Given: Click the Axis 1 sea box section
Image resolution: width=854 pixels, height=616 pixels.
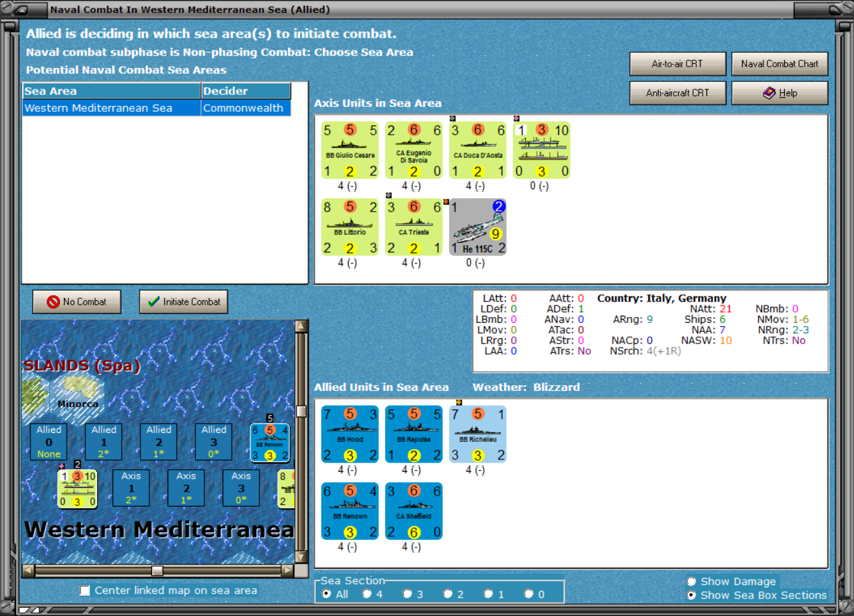Looking at the screenshot, I should tap(131, 488).
